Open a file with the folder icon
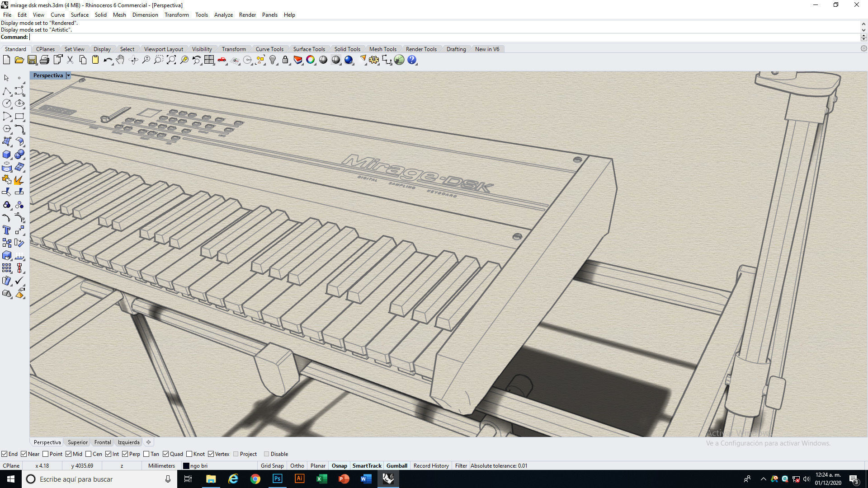868x488 pixels. coord(19,60)
